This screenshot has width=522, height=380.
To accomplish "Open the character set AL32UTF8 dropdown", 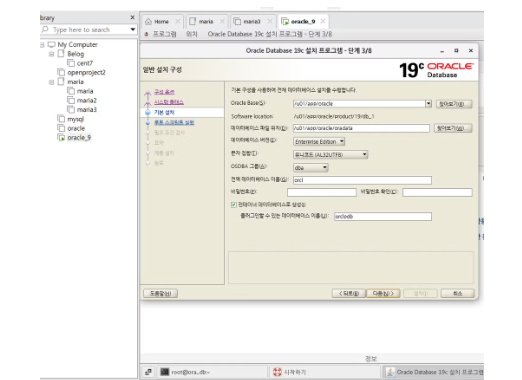I will [x=330, y=155].
